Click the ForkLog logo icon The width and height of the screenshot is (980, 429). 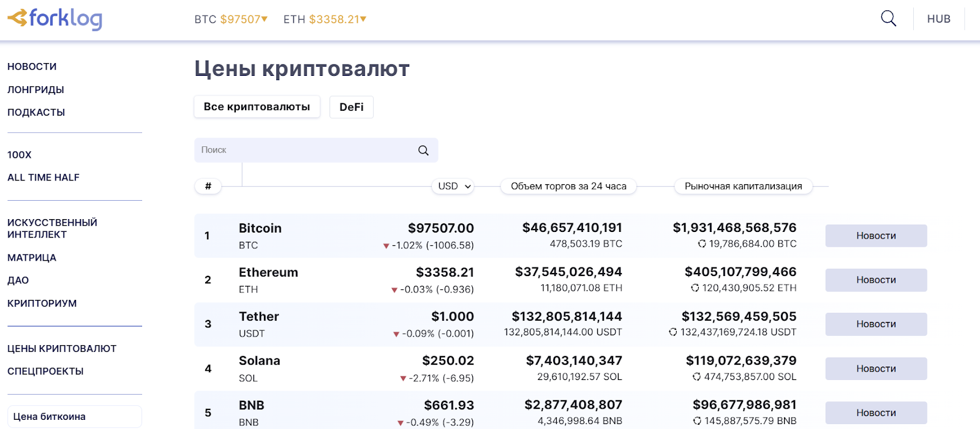click(x=18, y=18)
